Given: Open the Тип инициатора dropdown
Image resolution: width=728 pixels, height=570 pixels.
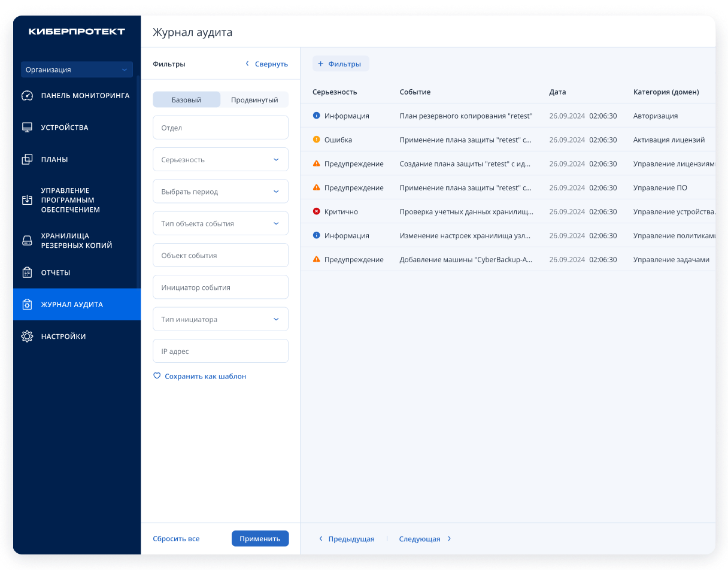Looking at the screenshot, I should (220, 319).
